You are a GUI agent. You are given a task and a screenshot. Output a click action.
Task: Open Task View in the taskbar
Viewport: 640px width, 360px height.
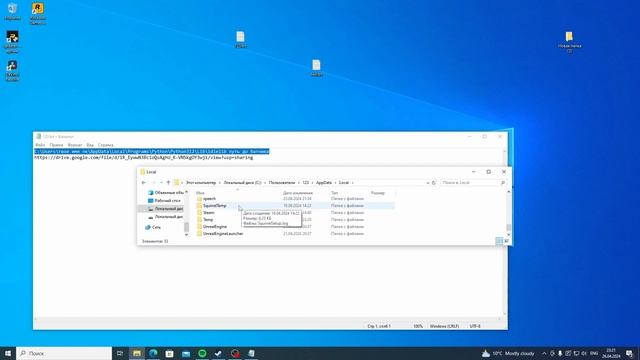120,353
